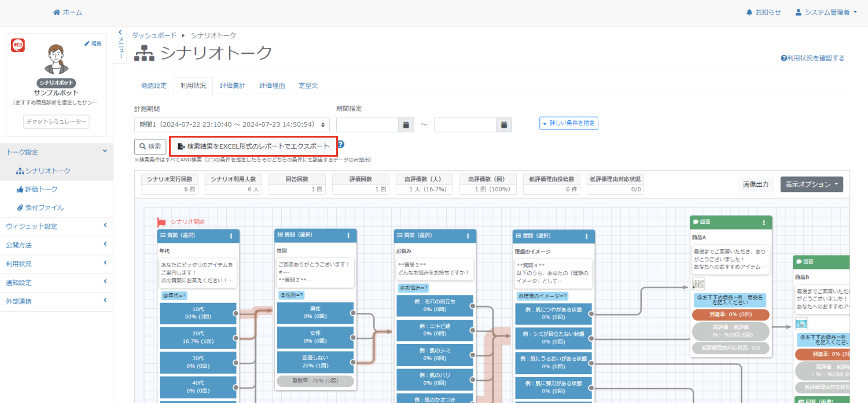Select the 回答しない 25% option block
868x403 pixels.
[x=315, y=362]
